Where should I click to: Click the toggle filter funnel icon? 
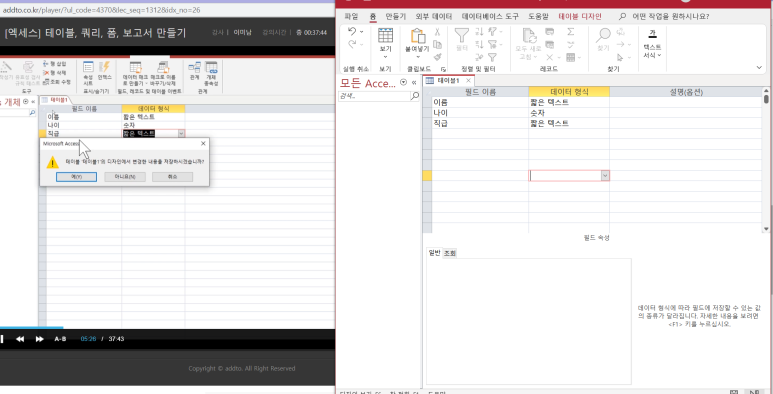pyautogui.click(x=492, y=57)
